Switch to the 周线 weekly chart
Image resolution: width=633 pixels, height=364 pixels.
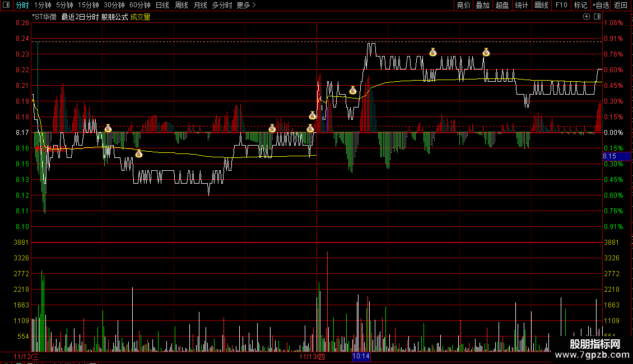tap(181, 5)
